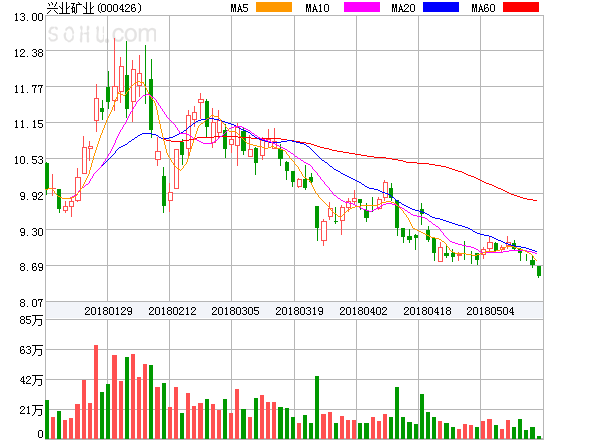600x440 pixels.
Task: Click the 20180504 date label
Action: click(490, 311)
